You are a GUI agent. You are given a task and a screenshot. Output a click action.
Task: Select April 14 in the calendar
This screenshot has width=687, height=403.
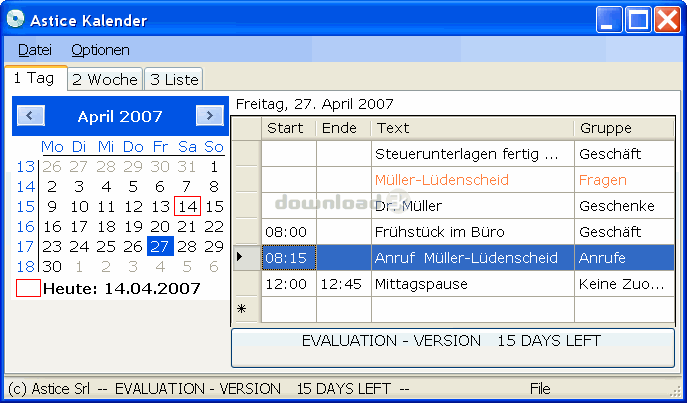tap(187, 206)
